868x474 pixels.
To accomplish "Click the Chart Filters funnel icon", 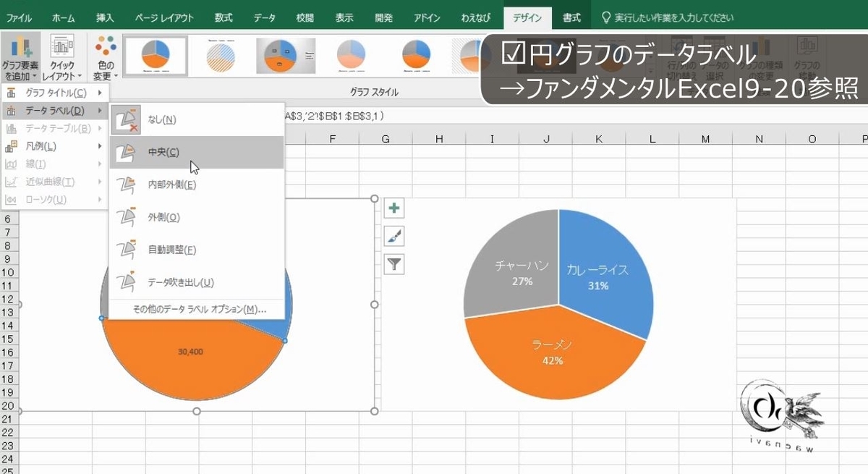I will (x=393, y=265).
